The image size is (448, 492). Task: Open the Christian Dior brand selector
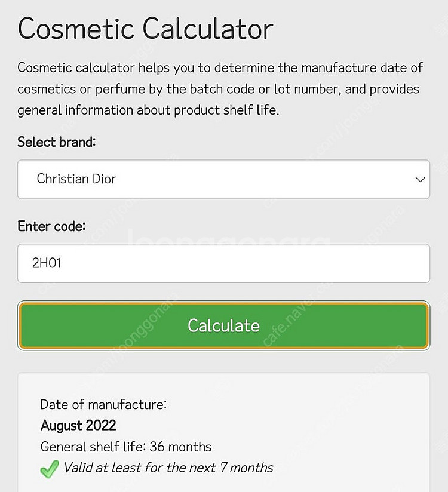coord(223,179)
